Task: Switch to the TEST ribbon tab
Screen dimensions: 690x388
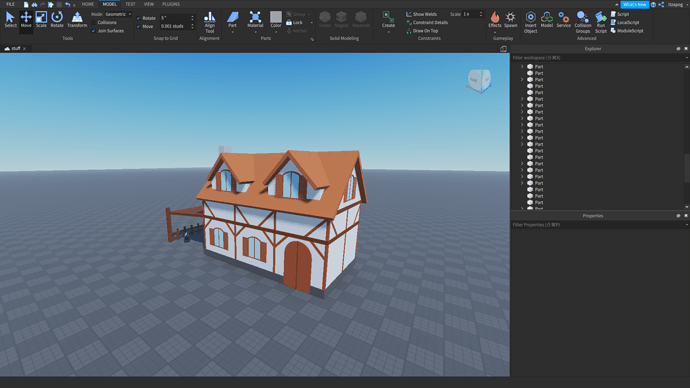Action: click(x=130, y=4)
